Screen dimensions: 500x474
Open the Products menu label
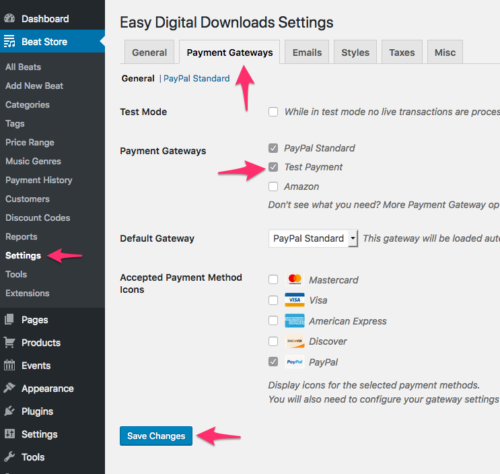[x=41, y=343]
